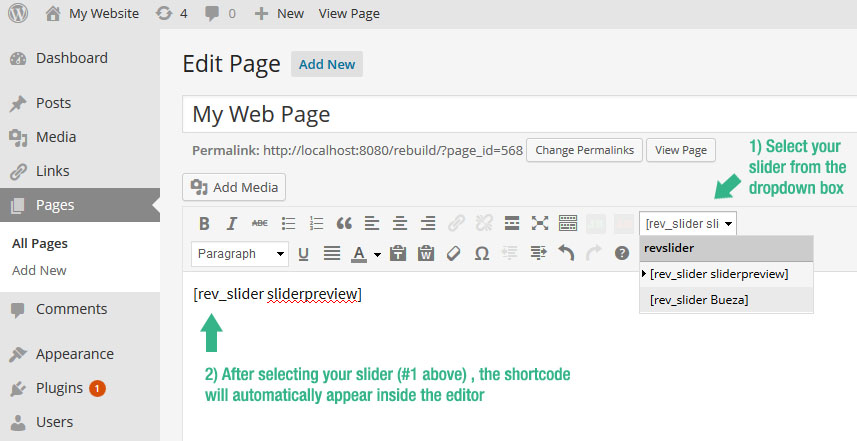Screen dimensions: 857x441
Task: Create a bulleted list
Action: click(x=288, y=223)
